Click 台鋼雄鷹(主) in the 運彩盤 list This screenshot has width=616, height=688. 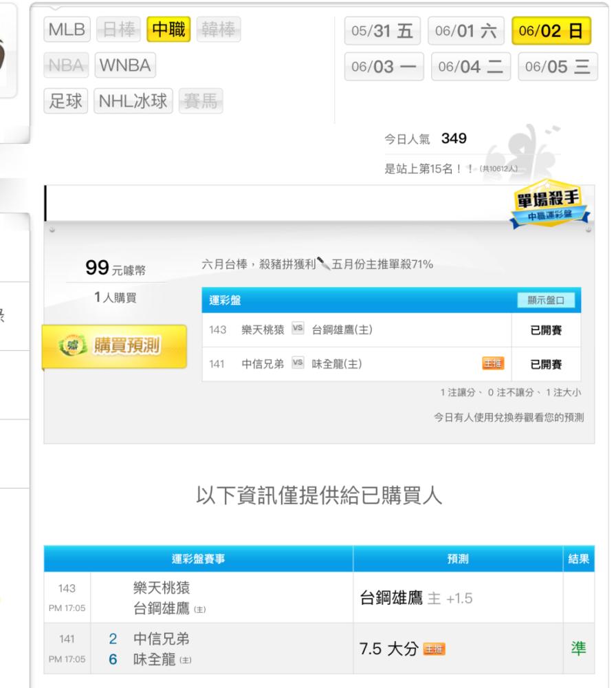coord(342,330)
